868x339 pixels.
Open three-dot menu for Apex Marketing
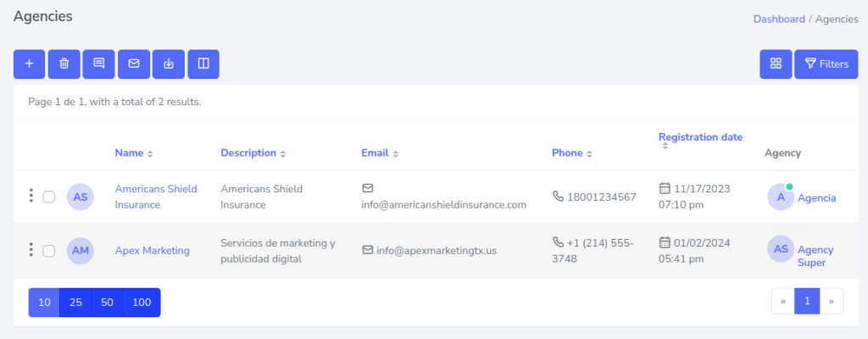tap(31, 250)
